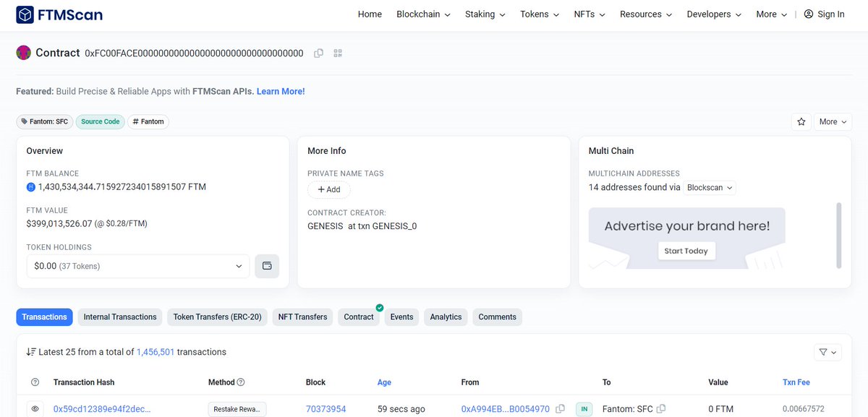Open the Events tab
Screen dimensions: 868x417
pos(401,317)
